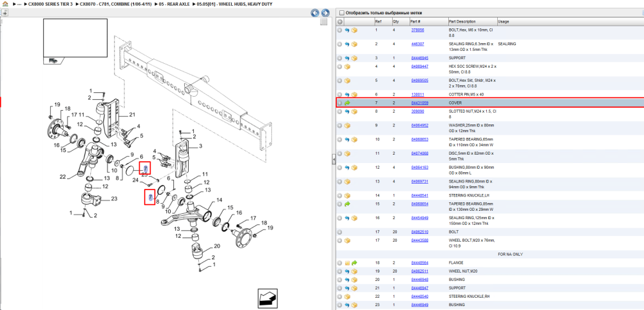Open part number 378056 link
The image size is (644, 310).
418,30
